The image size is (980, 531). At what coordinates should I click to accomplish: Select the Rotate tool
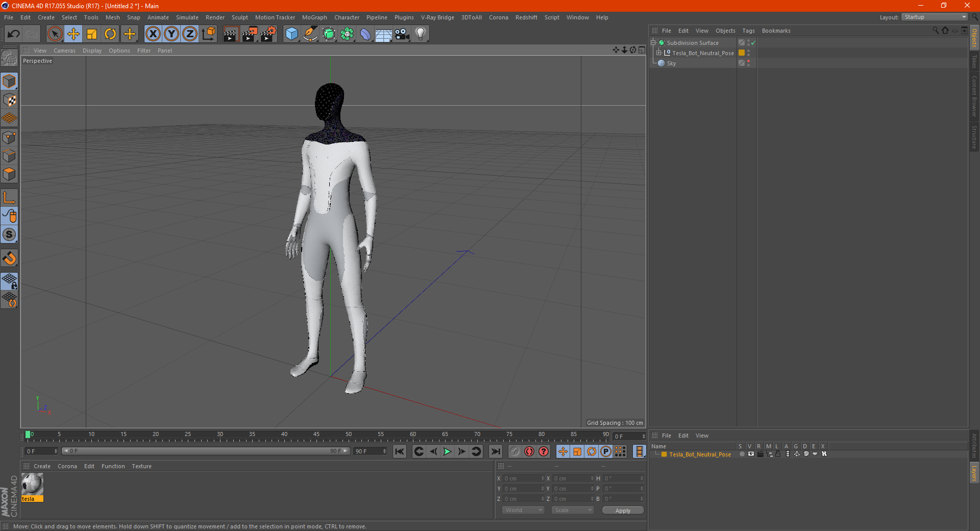click(110, 34)
